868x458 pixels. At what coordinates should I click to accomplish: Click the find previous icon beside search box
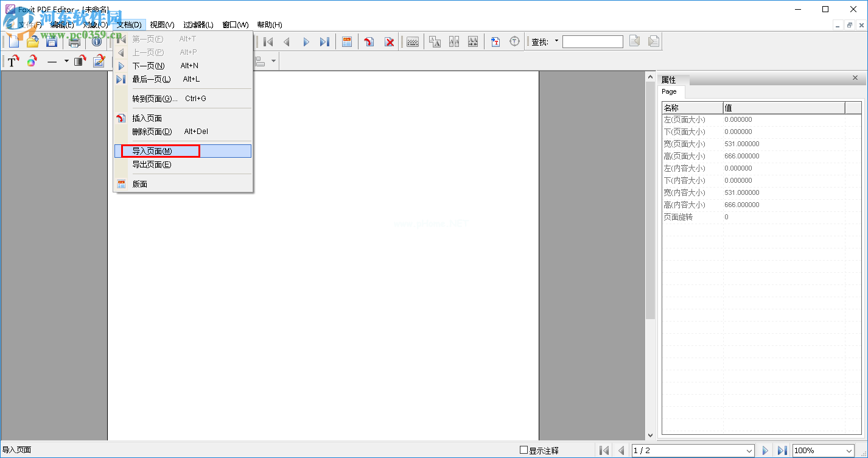635,41
